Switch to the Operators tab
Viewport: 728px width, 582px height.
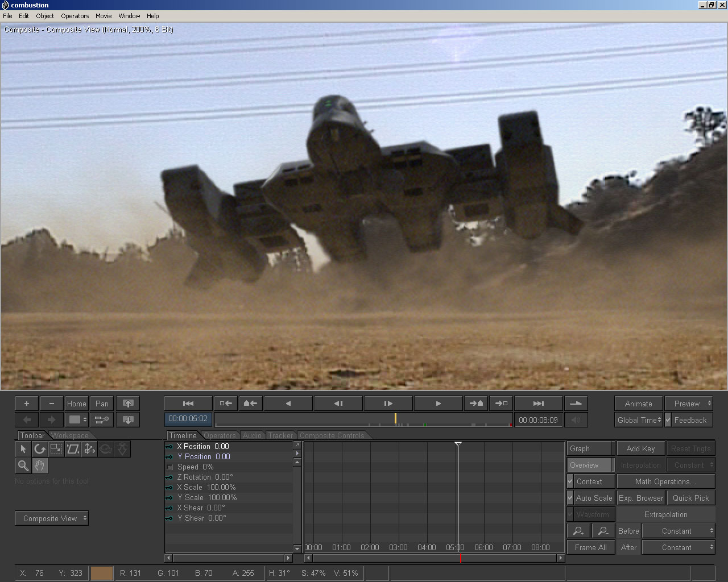pyautogui.click(x=220, y=435)
